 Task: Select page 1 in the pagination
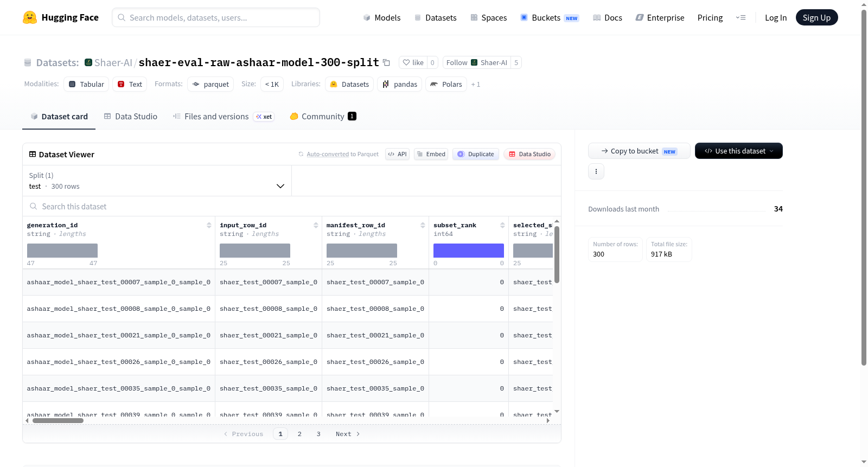[280, 434]
